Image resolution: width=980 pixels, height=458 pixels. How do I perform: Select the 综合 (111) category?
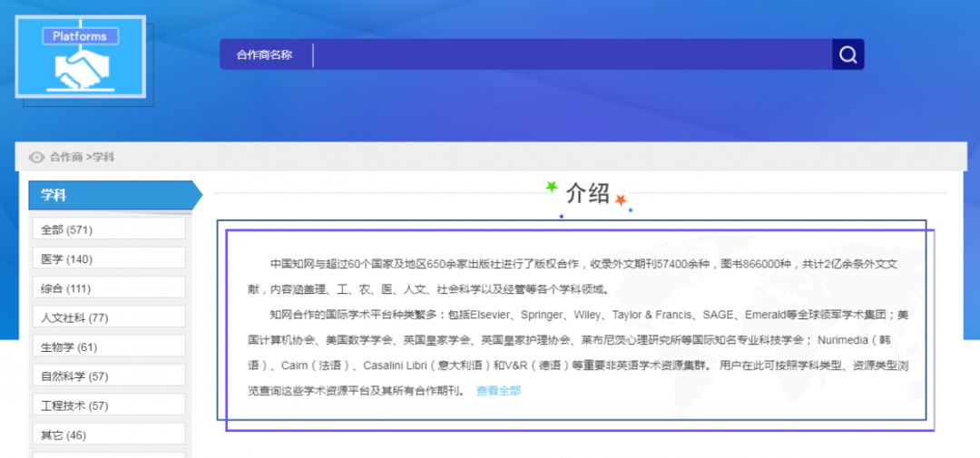[x=110, y=288]
